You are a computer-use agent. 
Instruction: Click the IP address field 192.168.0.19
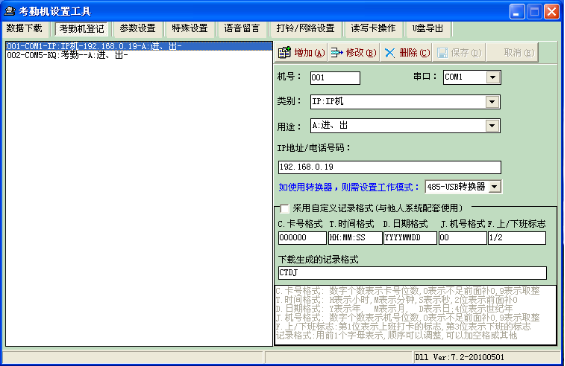pos(390,167)
